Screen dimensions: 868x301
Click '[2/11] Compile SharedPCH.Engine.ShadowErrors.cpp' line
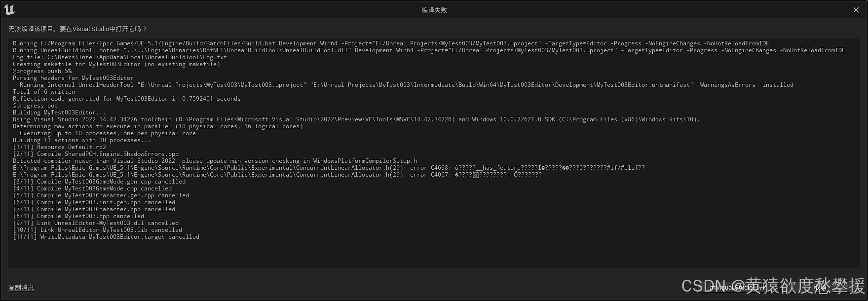click(96, 154)
